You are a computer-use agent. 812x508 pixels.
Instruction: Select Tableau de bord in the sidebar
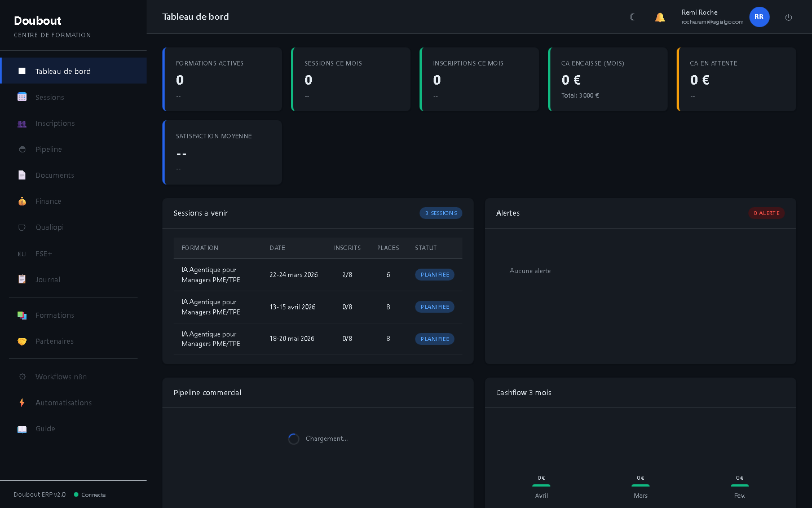pyautogui.click(x=63, y=71)
